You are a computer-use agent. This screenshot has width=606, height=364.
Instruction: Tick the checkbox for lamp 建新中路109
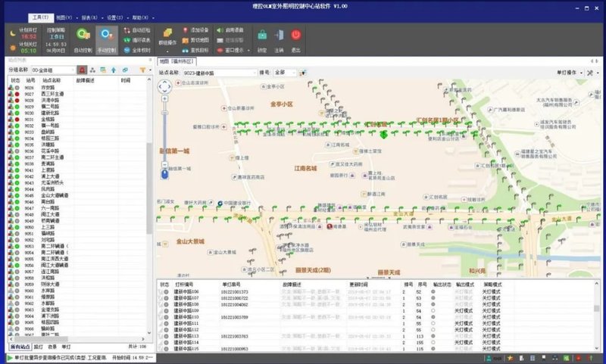coord(161,310)
